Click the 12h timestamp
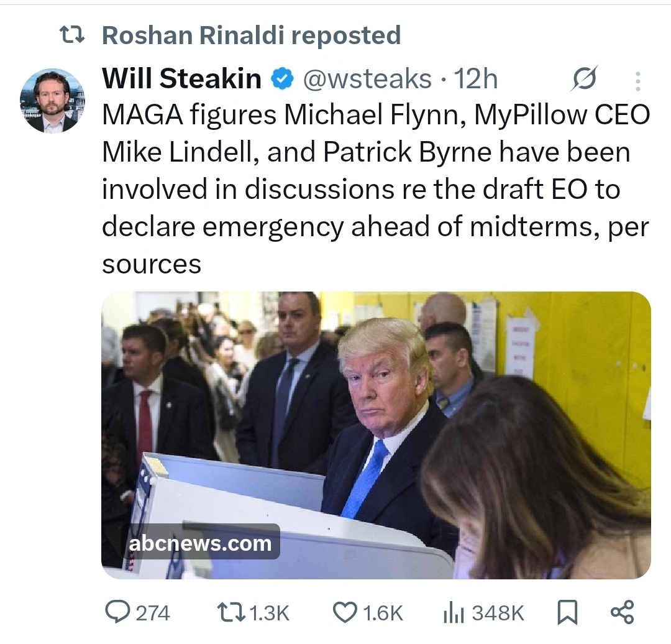Viewport: 671px width, 644px height. click(x=476, y=79)
